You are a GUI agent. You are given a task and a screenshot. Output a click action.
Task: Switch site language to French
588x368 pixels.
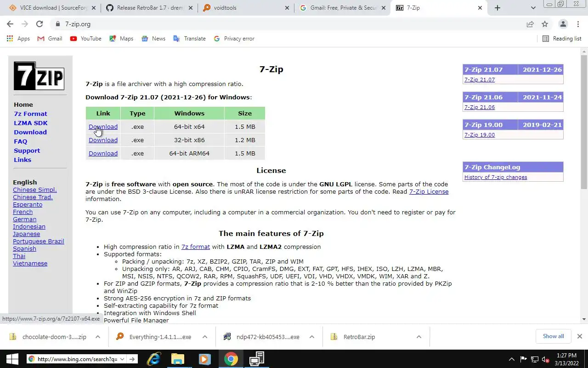click(x=23, y=212)
